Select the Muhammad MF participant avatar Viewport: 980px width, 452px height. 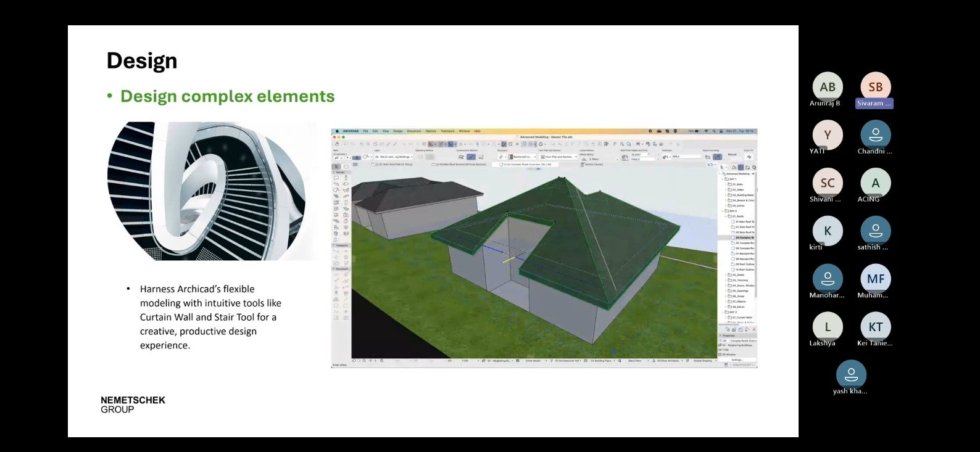point(875,279)
